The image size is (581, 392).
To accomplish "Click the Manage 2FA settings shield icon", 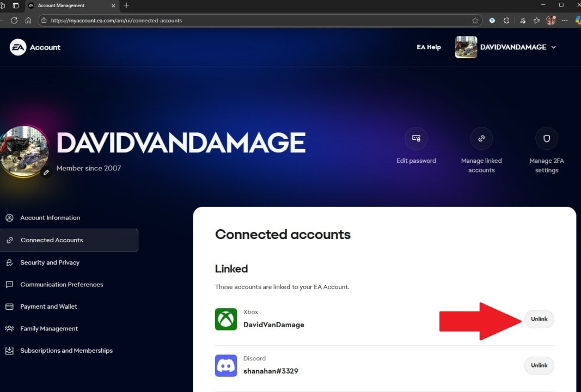I will click(546, 138).
